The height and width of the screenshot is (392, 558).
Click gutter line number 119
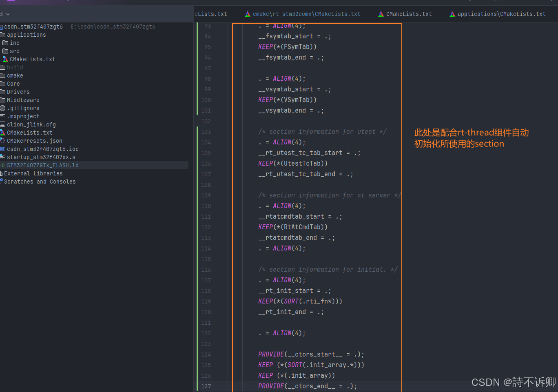[x=206, y=301]
